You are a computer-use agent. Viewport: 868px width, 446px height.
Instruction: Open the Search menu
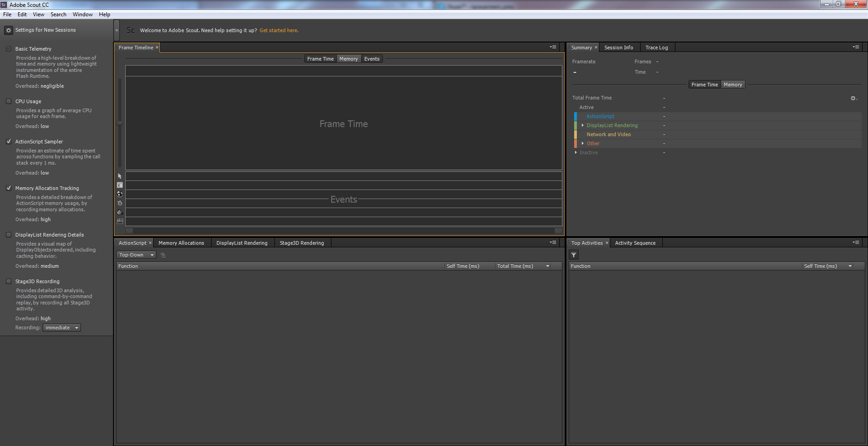point(58,14)
